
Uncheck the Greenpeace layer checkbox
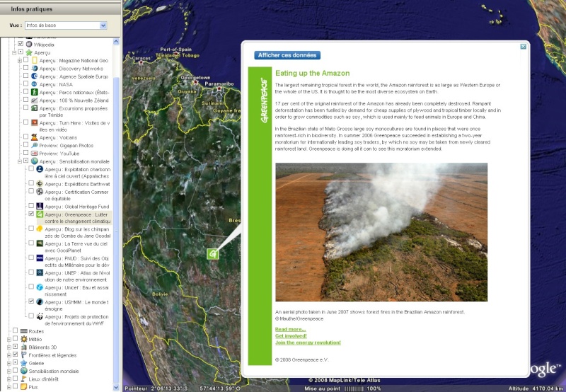coord(31,213)
